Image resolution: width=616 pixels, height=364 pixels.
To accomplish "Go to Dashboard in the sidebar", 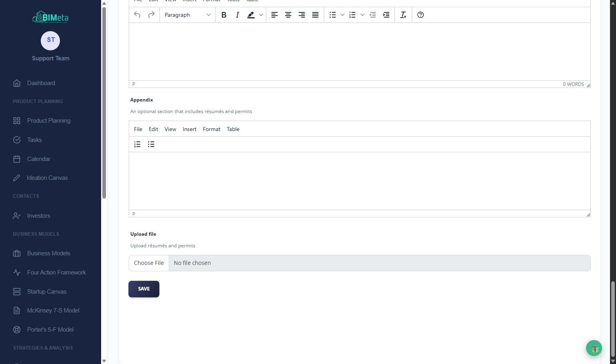I will tap(41, 83).
